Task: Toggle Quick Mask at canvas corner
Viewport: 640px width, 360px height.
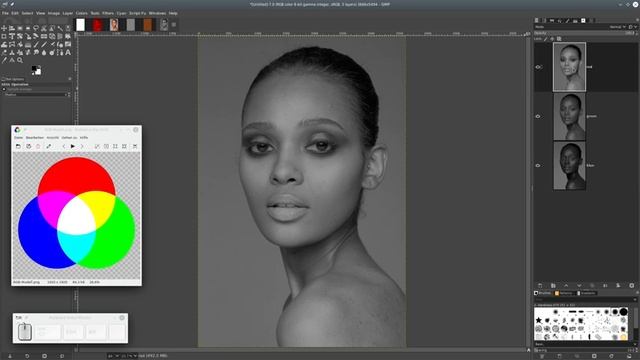Action: [x=76, y=350]
